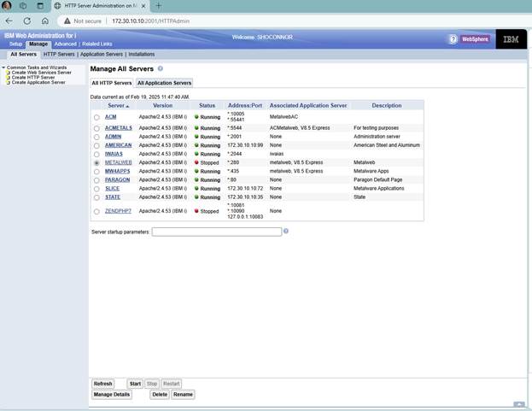Switch to All Servers subtab
Screen dimensions: 532x411
coord(23,55)
